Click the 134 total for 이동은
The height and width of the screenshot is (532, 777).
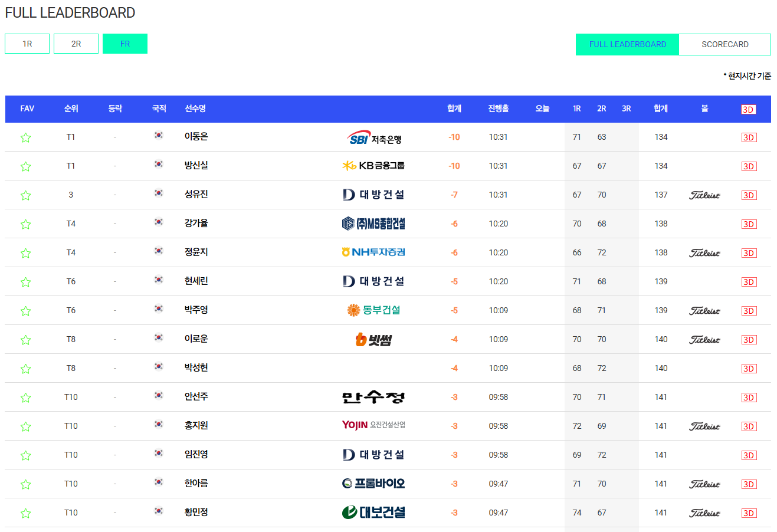tap(661, 137)
